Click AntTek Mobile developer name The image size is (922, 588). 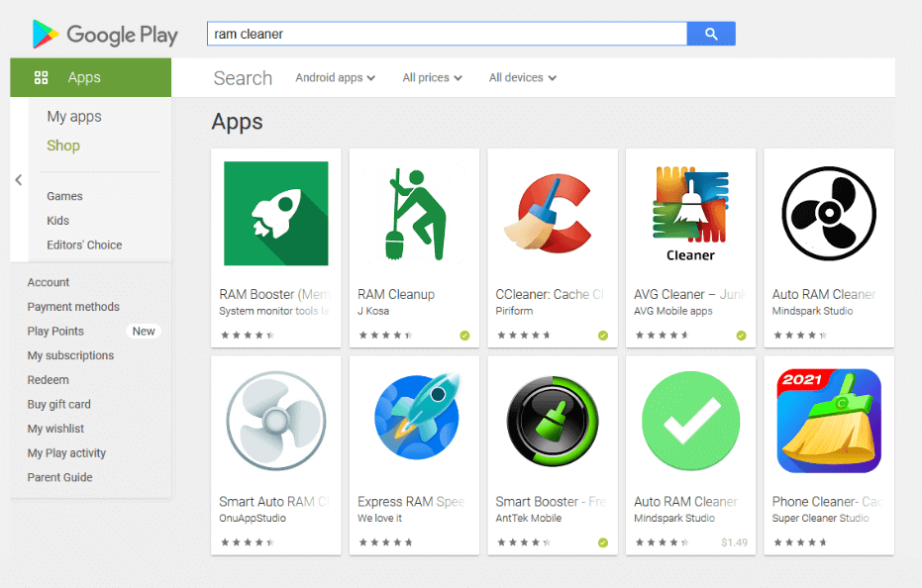click(x=529, y=518)
